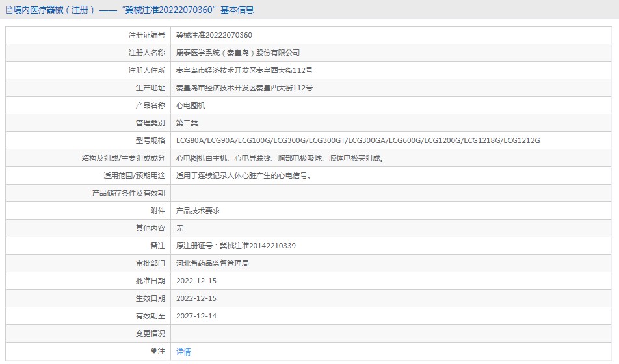The width and height of the screenshot is (619, 364).
Task: Click the 审批部门 row label
Action: (x=150, y=263)
